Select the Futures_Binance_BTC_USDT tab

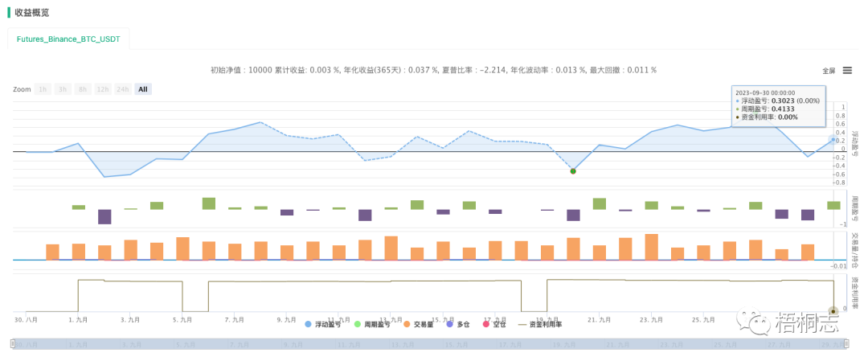pos(68,39)
